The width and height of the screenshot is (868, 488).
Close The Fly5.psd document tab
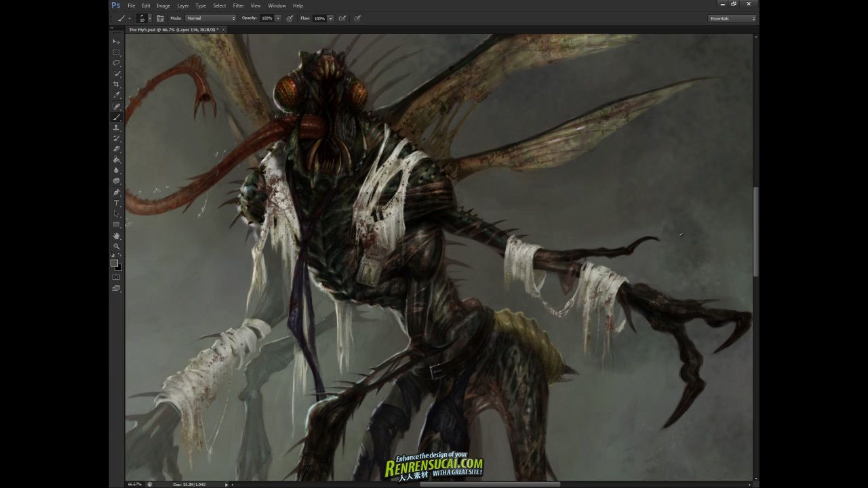[x=224, y=30]
